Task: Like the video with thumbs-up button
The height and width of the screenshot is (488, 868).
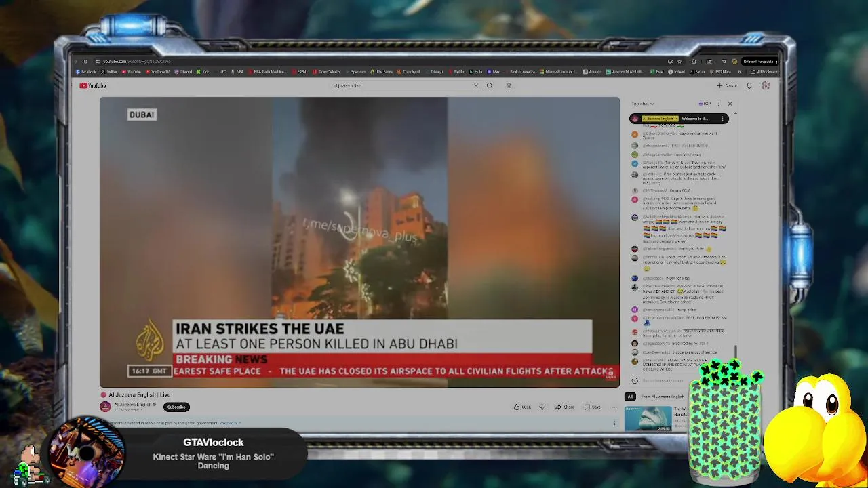Action: 522,407
